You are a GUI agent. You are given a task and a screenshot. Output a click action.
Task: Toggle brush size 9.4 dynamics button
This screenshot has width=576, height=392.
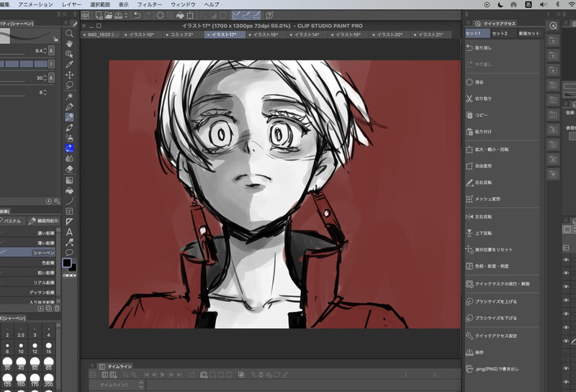[51, 50]
